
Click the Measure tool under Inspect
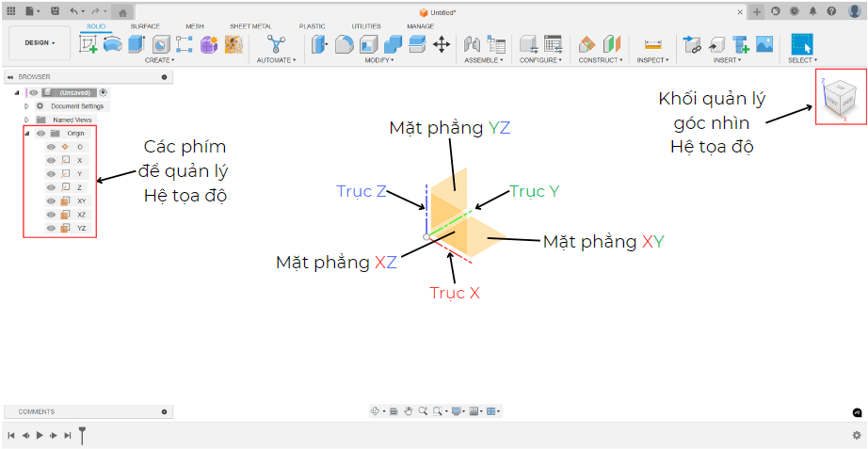pos(652,43)
